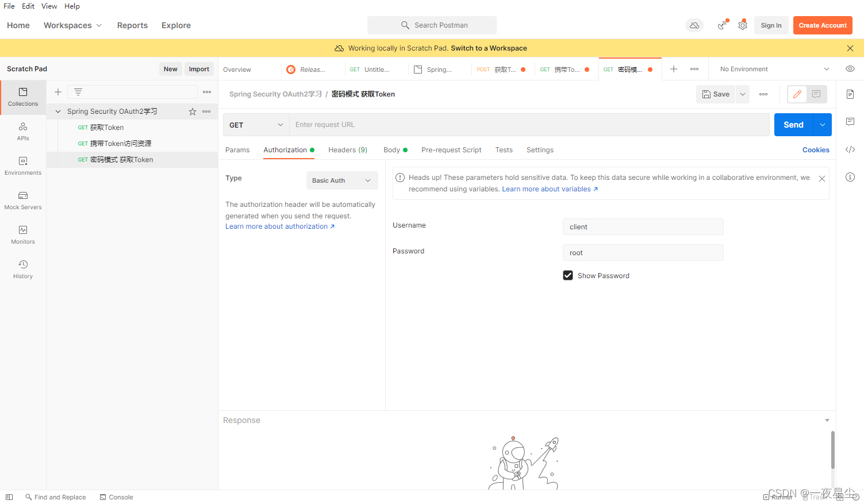Image resolution: width=864 pixels, height=504 pixels.
Task: Click the satellite capture requests icon
Action: click(x=722, y=25)
